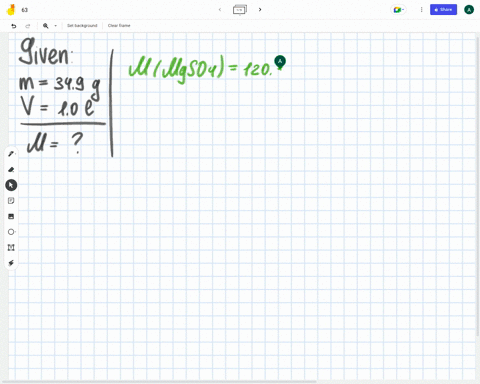The width and height of the screenshot is (480, 384).
Task: Click the jam title 63
Action: 25,10
